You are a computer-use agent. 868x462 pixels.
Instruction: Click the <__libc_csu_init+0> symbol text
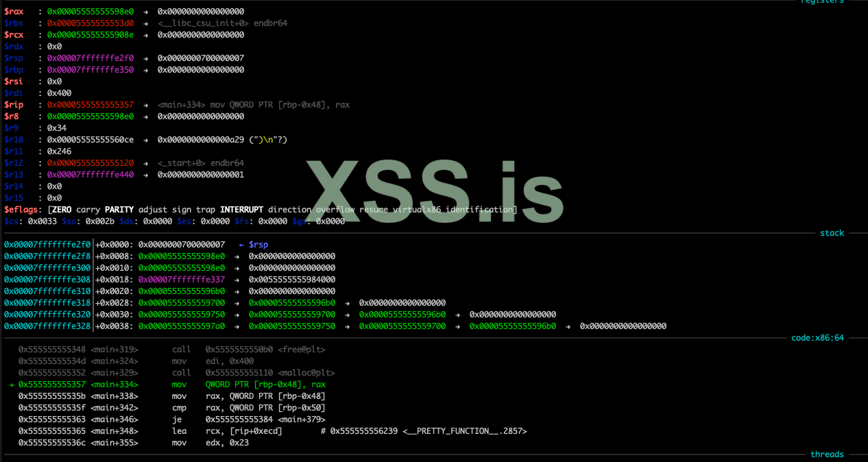coord(203,23)
